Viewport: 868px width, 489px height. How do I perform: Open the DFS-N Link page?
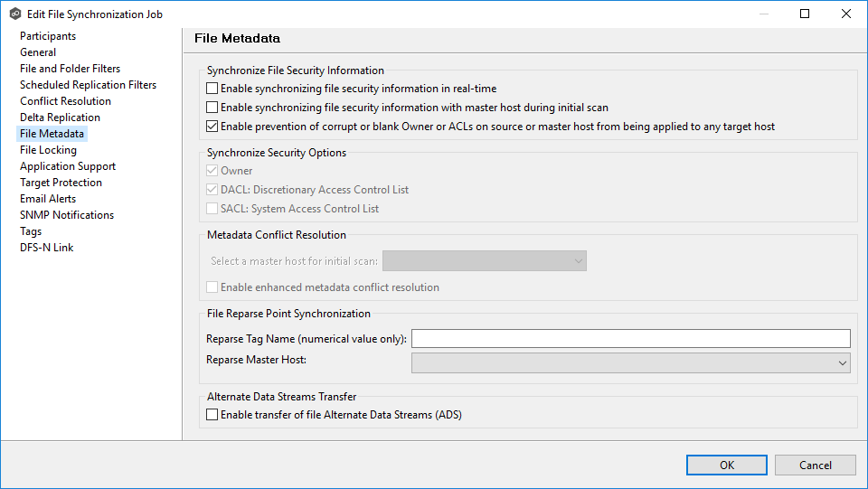pos(46,248)
